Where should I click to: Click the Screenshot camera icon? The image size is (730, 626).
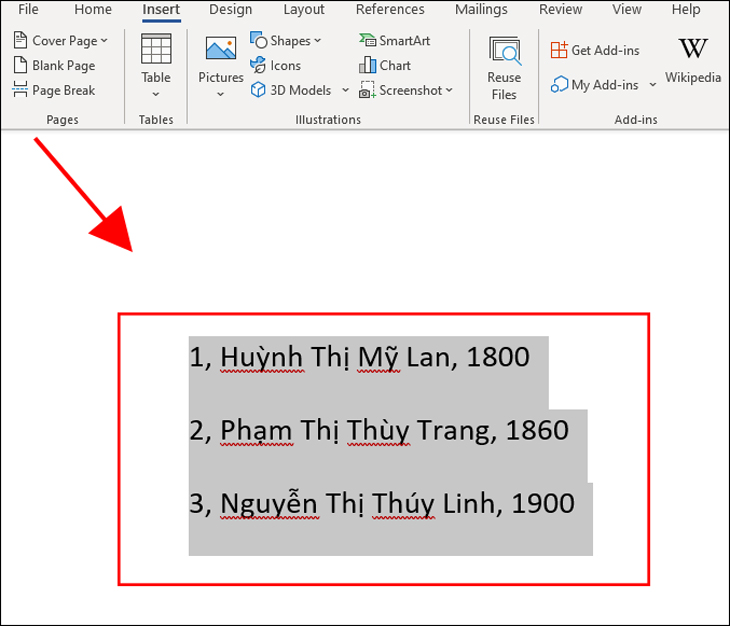tap(367, 90)
